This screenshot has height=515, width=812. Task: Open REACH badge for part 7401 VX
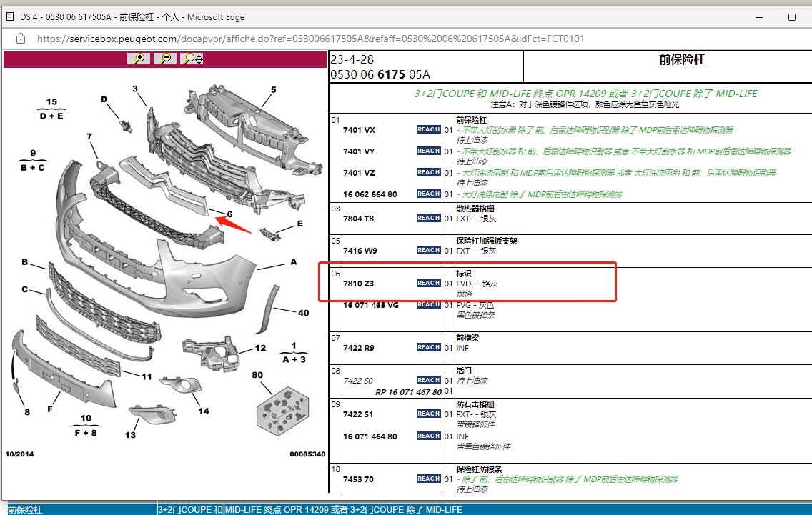click(x=429, y=129)
